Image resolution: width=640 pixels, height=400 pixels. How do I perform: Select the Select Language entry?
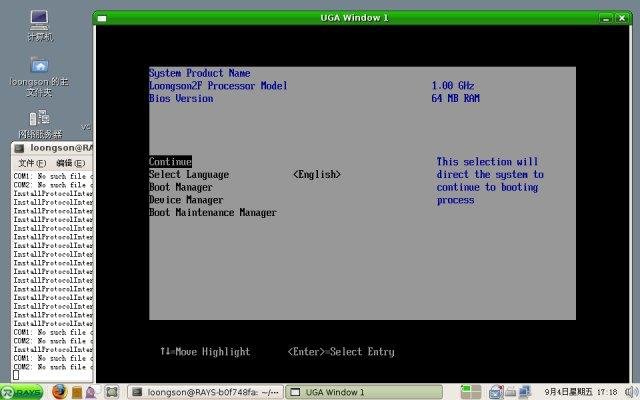(189, 175)
